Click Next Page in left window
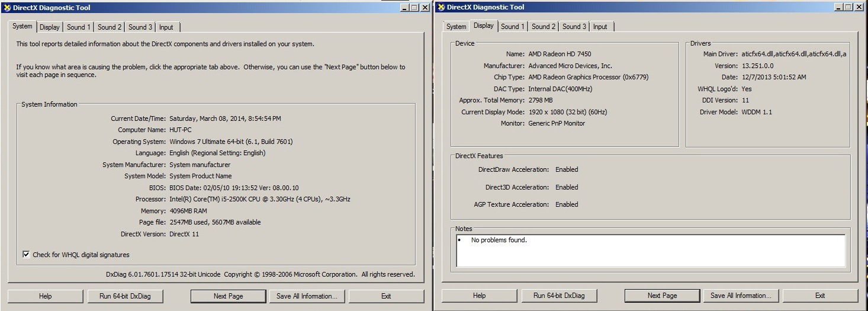This screenshot has width=868, height=311. click(x=229, y=296)
